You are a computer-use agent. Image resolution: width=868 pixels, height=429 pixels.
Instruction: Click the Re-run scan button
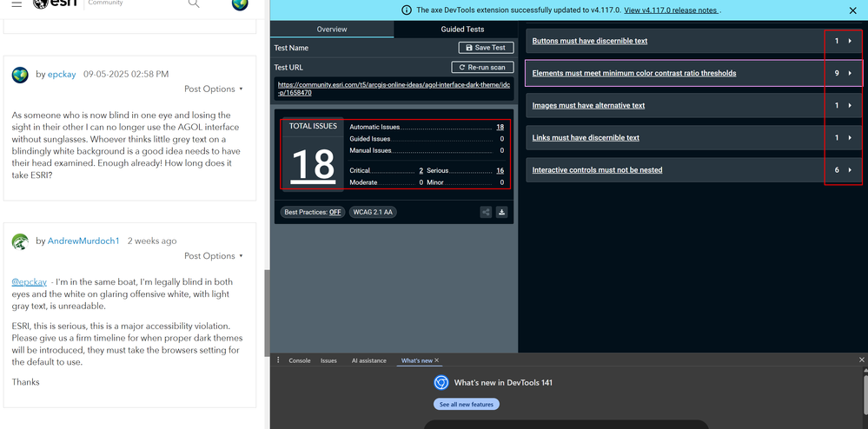483,68
